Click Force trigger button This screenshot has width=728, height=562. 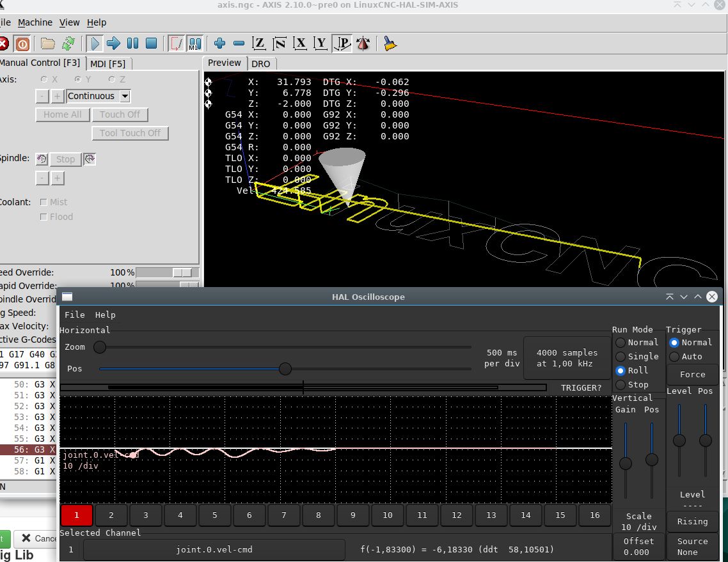click(692, 375)
